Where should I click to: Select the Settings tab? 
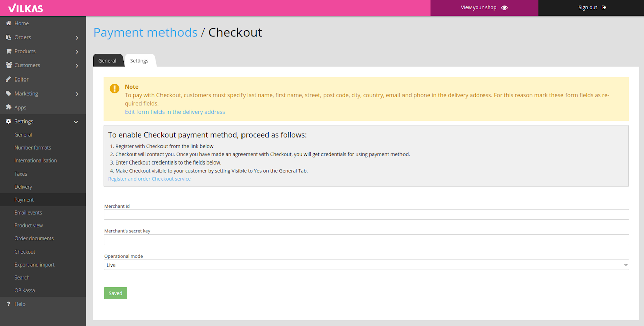[139, 60]
